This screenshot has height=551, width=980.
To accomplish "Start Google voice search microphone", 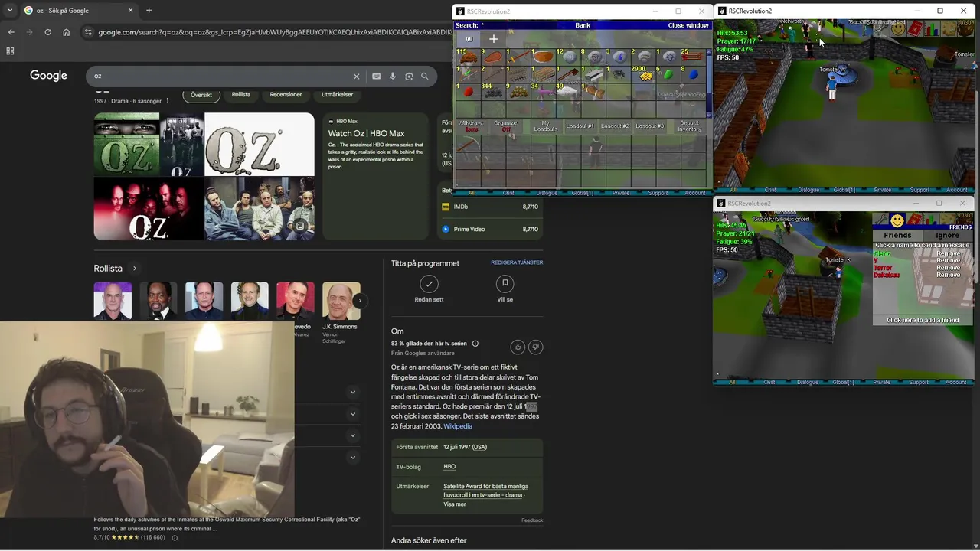I will [393, 77].
